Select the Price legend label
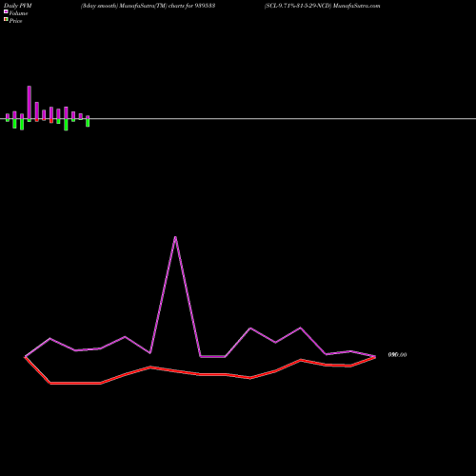 point(15,21)
